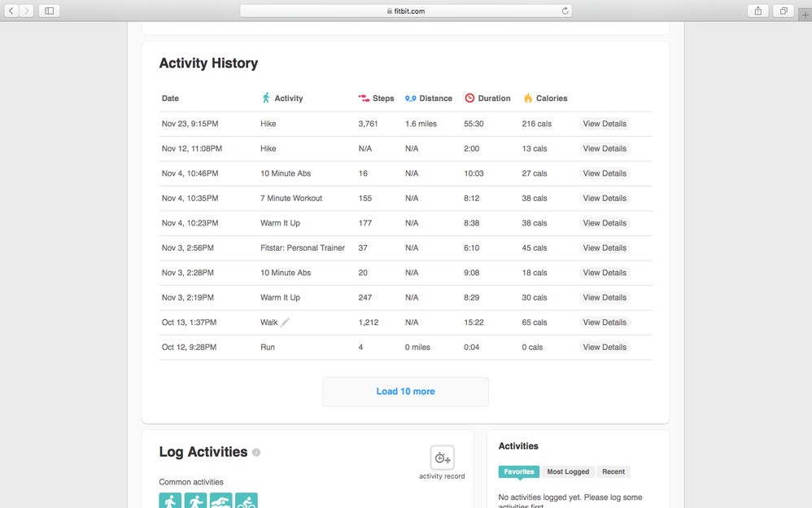Click the Activity column header label
Screen dimensions: 812x508
pos(289,99)
